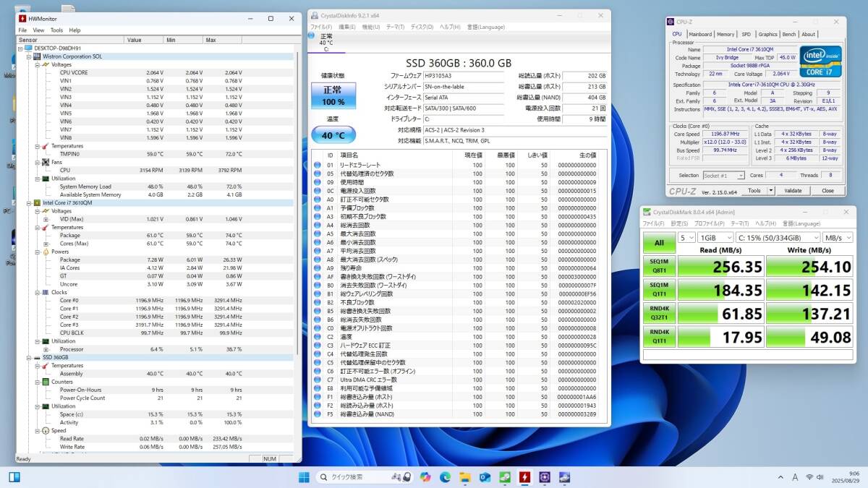The image size is (868, 488).
Task: Click the Intel Core i7 3610QM chip icon
Action: pos(37,203)
